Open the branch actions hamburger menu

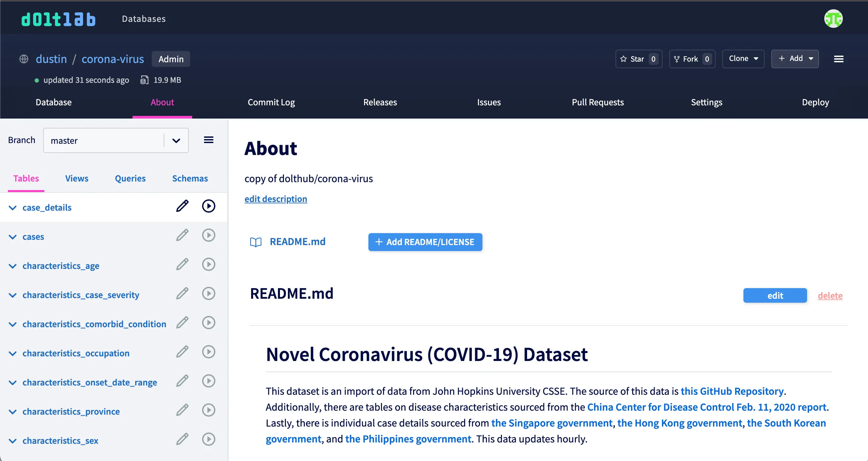(209, 139)
